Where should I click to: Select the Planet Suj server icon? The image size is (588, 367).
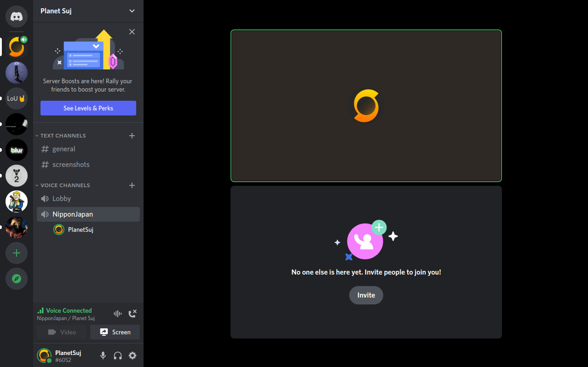(17, 47)
